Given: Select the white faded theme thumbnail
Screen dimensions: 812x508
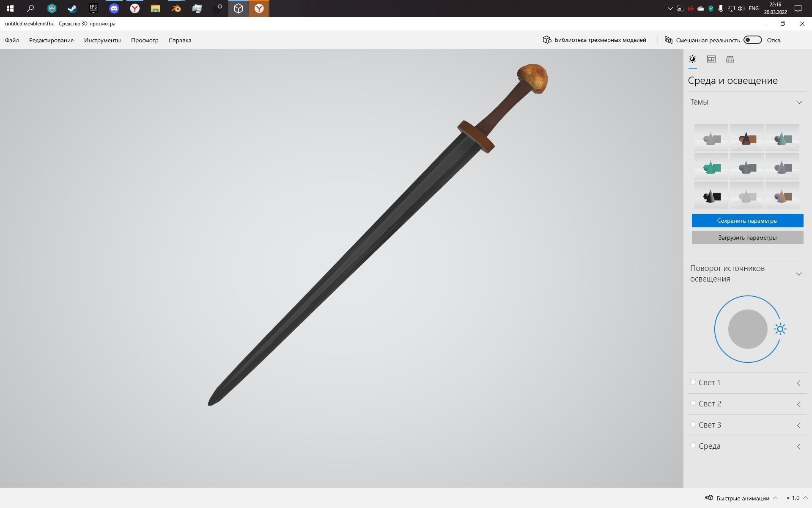Looking at the screenshot, I should tap(747, 195).
